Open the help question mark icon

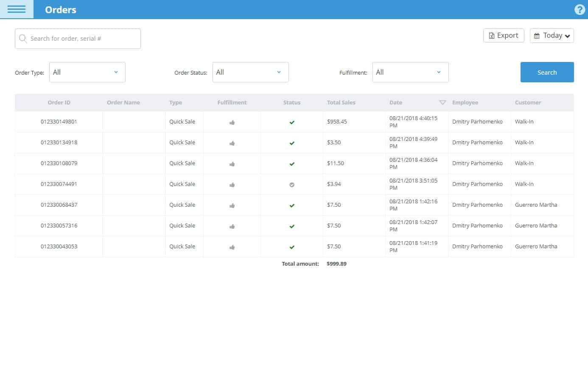(x=580, y=10)
